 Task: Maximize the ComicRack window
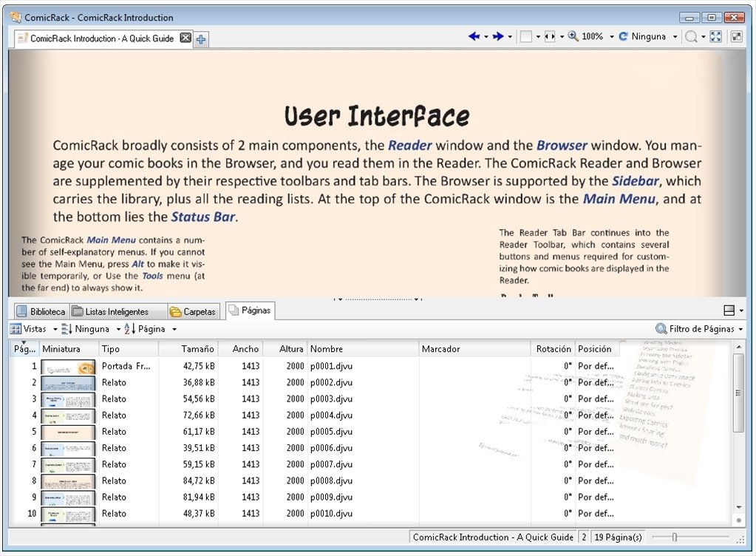tap(712, 17)
